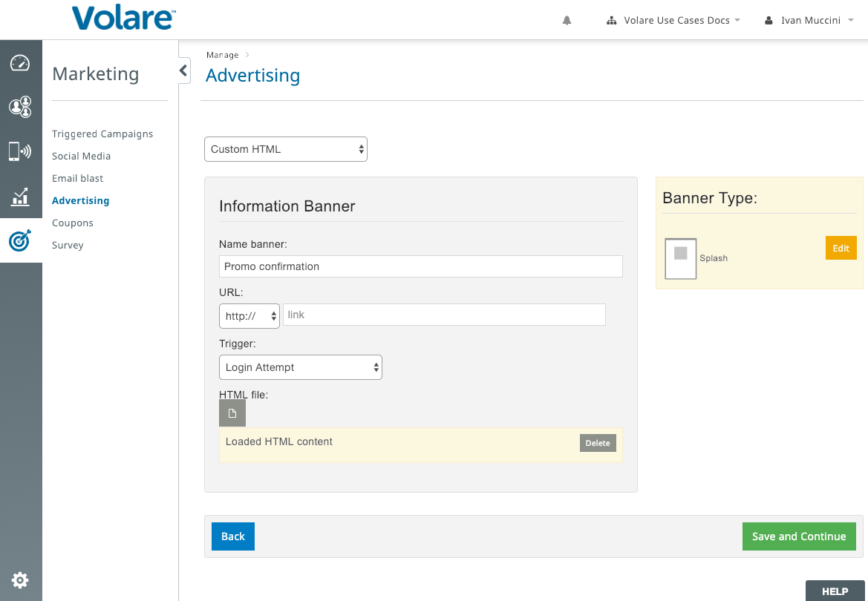
Task: Open the Email blast section
Action: pos(77,178)
